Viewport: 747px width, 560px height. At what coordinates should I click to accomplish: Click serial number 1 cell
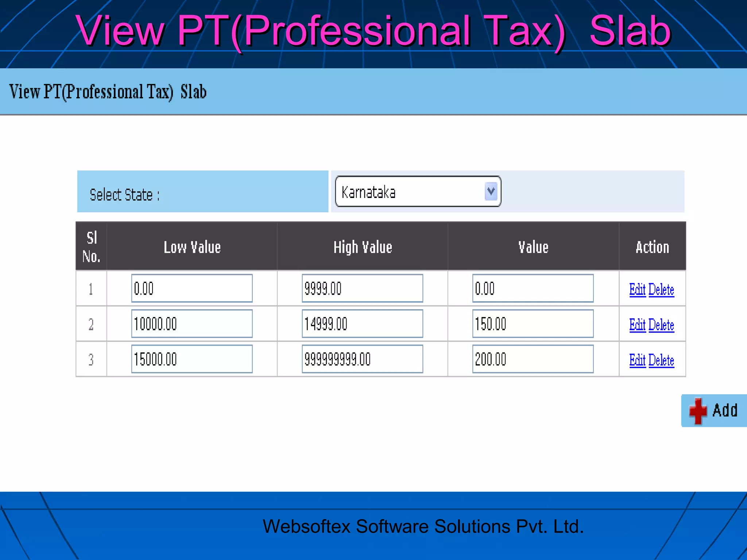[x=91, y=289]
